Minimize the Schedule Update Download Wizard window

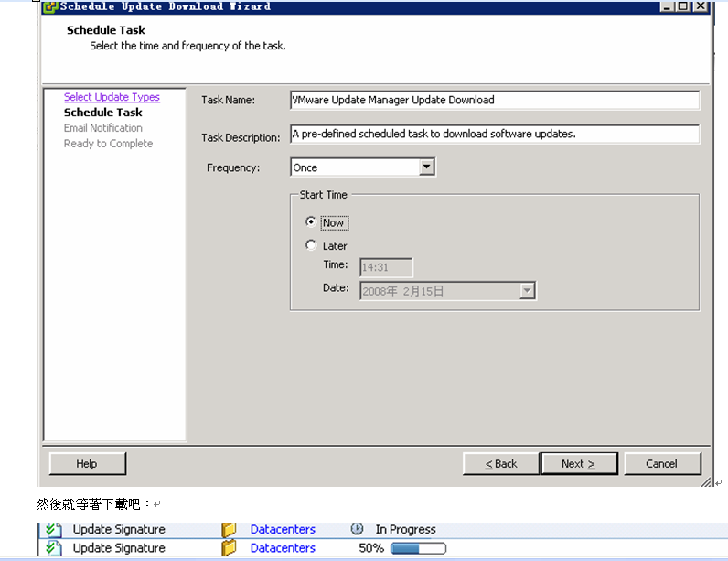667,6
